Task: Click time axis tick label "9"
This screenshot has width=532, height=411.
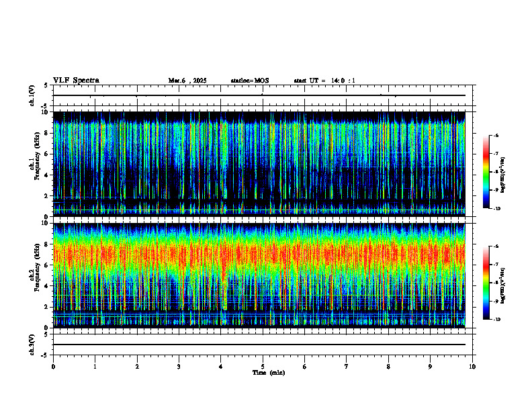Action: click(x=430, y=367)
